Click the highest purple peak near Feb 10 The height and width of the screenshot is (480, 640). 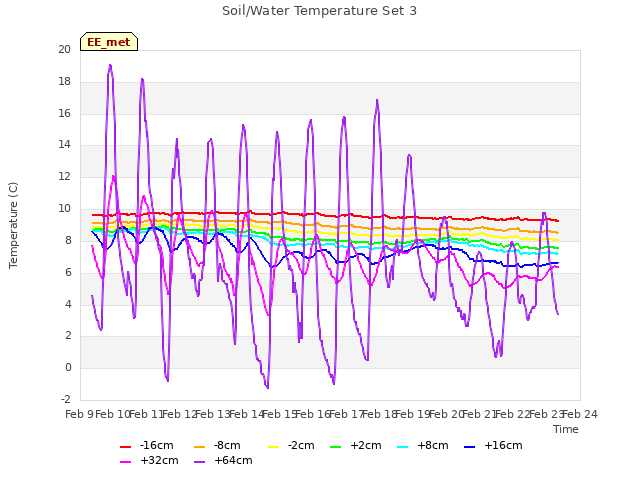[x=110, y=65]
